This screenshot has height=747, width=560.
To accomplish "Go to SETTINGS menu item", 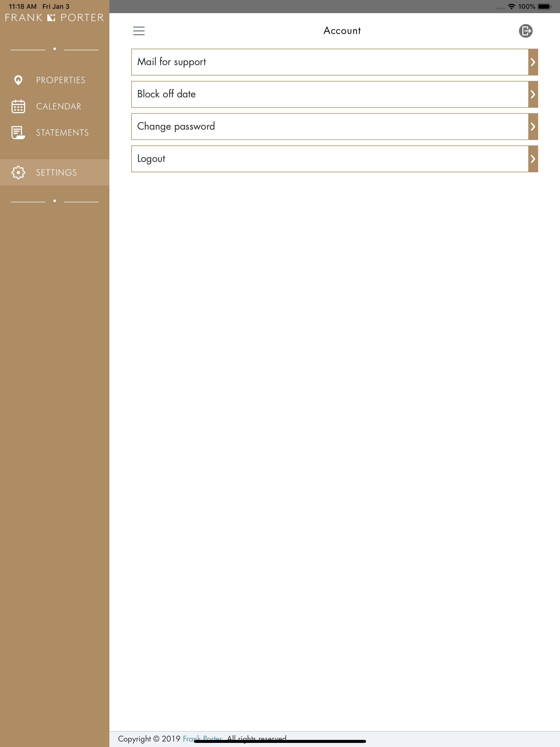I will click(x=55, y=172).
